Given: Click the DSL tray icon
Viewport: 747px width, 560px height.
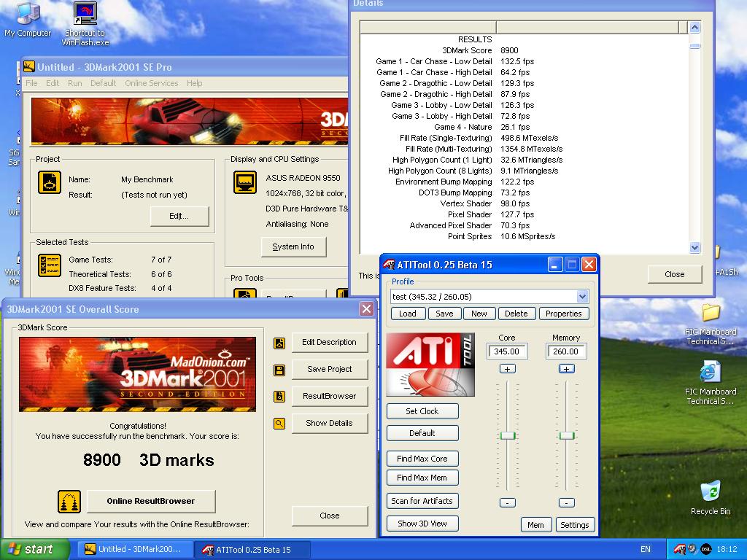Looking at the screenshot, I should click(x=706, y=549).
